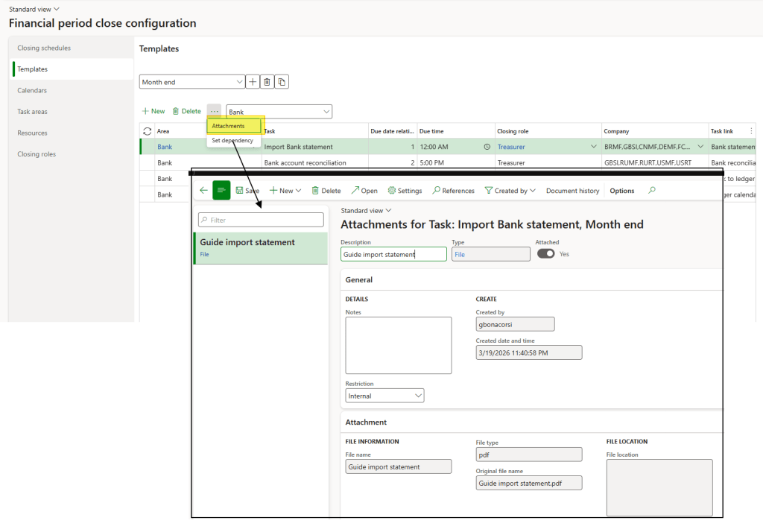The image size is (763, 532).
Task: Select Attachments from the context menu
Action: [228, 126]
